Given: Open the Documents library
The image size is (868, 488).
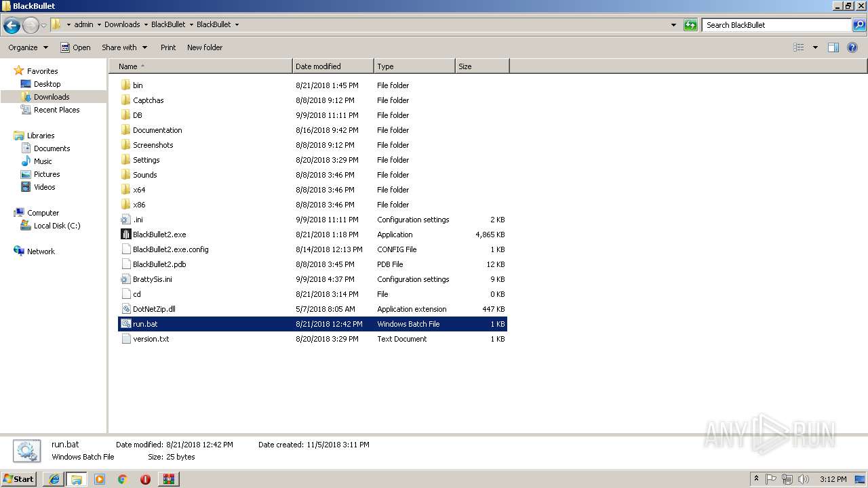Looking at the screenshot, I should pos(52,148).
